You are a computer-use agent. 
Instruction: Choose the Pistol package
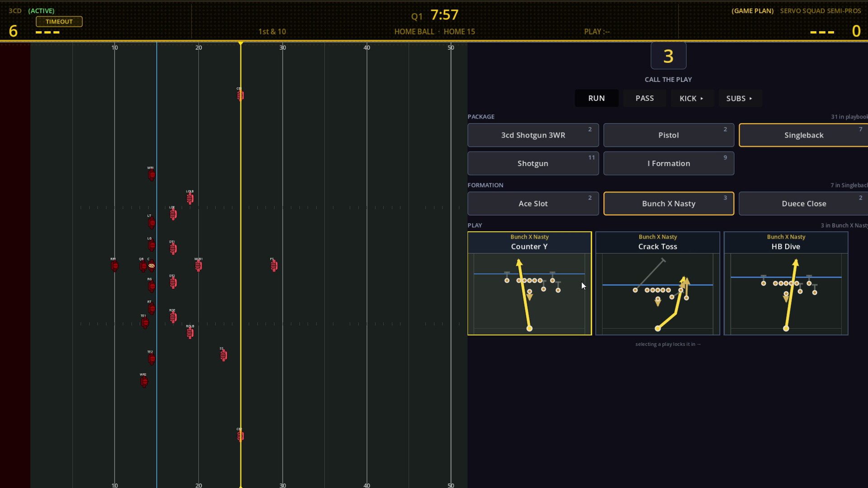pyautogui.click(x=669, y=135)
